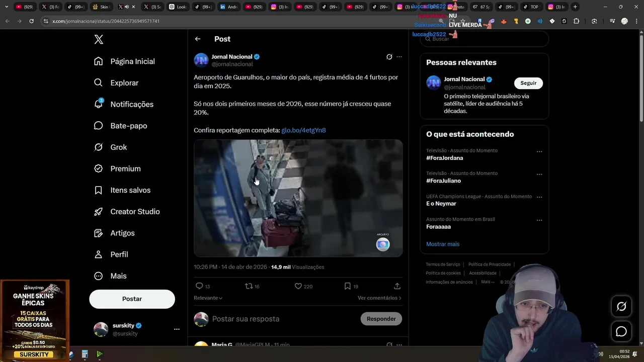Open browser extensions puzzle icon
The height and width of the screenshot is (362, 644).
577,21
